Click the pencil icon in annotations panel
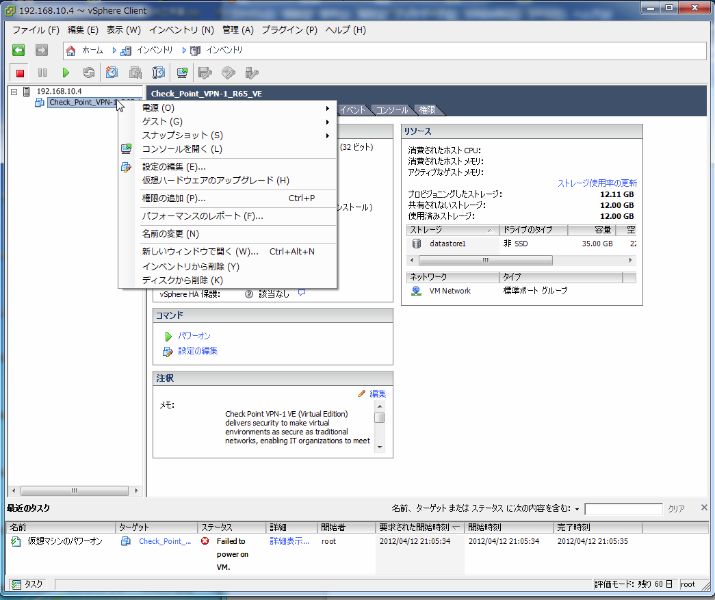715x600 pixels. coord(362,393)
